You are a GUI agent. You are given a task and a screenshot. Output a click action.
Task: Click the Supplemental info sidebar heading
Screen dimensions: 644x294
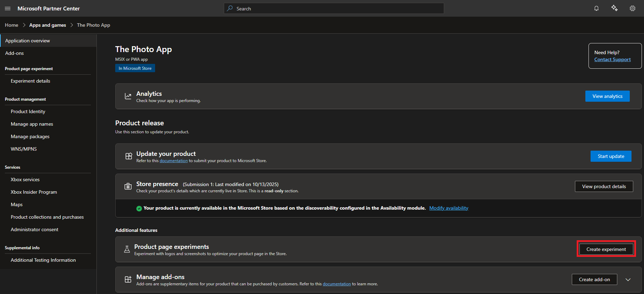tap(22, 248)
